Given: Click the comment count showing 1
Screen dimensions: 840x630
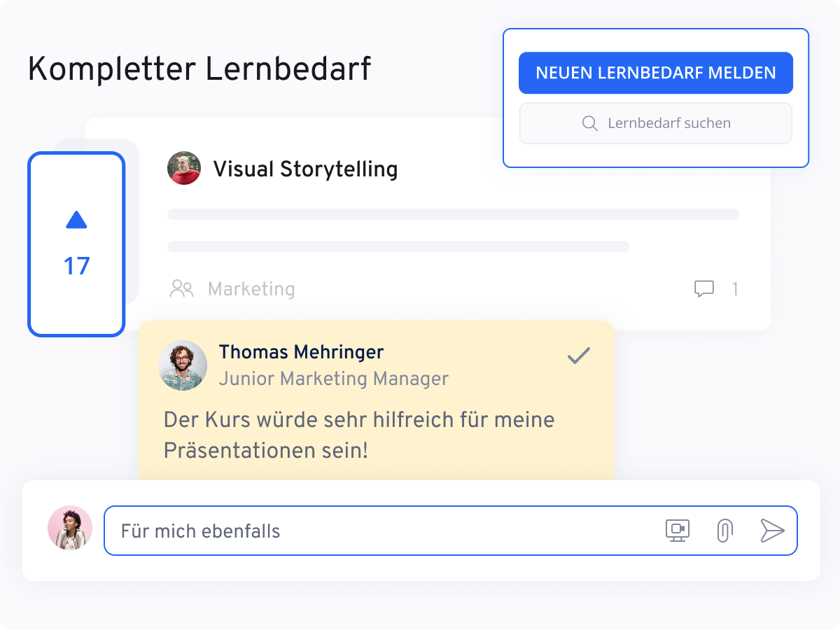Looking at the screenshot, I should 734,288.
